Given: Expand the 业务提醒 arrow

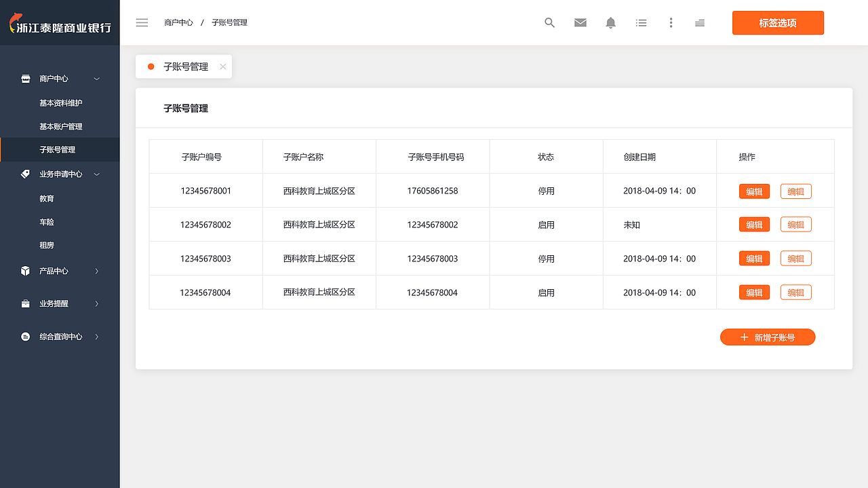Looking at the screenshot, I should click(96, 303).
